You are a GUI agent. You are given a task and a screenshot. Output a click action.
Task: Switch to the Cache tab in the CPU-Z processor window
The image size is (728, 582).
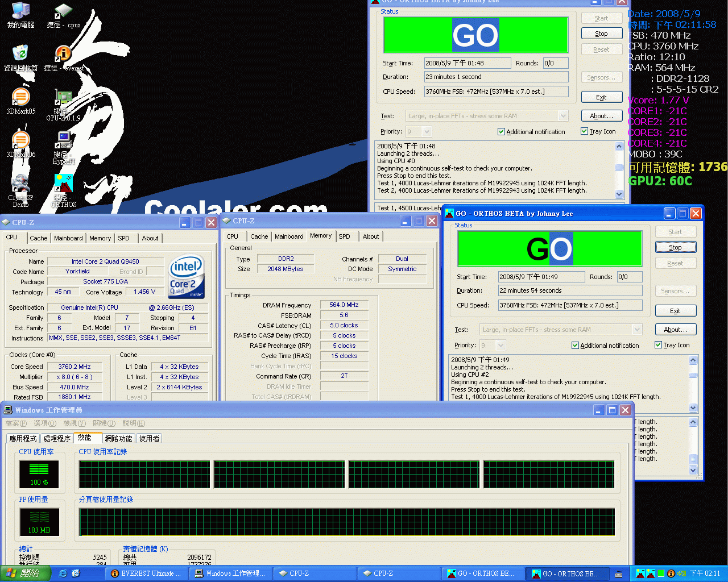pos(39,238)
